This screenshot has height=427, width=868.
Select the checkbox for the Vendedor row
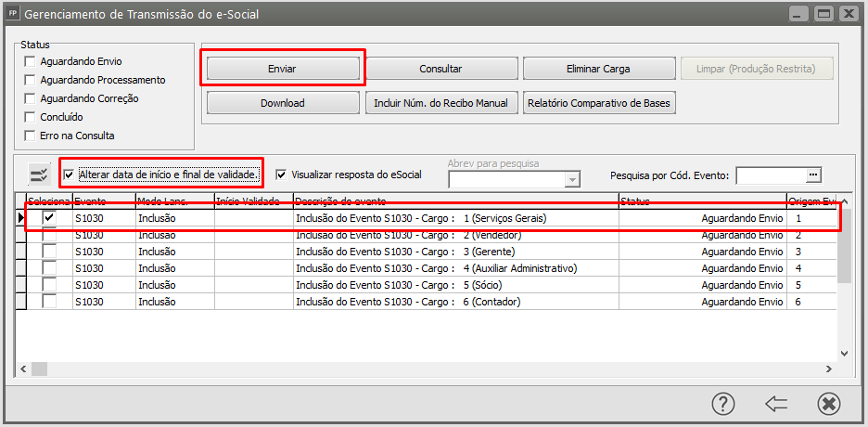click(x=49, y=236)
